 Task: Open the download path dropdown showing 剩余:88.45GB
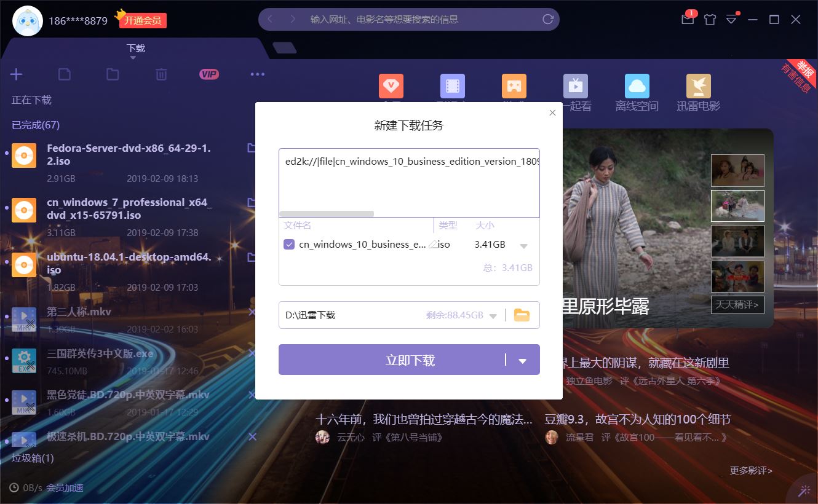pyautogui.click(x=493, y=315)
